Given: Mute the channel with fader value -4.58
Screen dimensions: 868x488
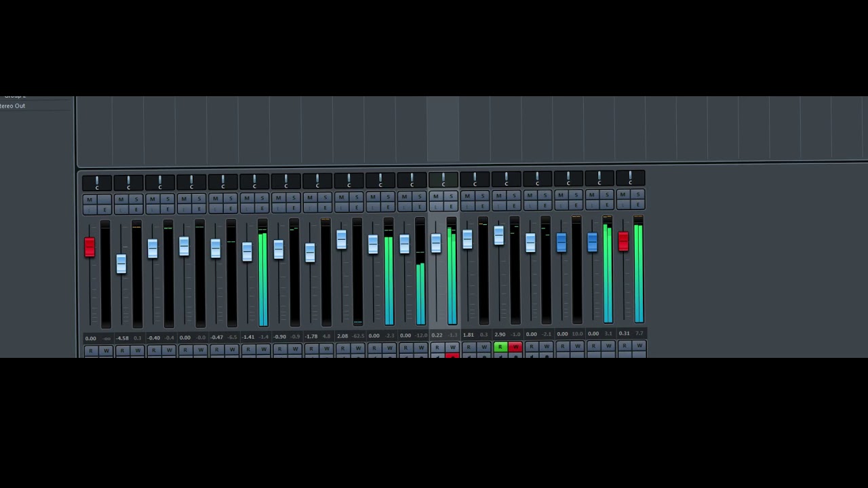Looking at the screenshot, I should pos(121,199).
